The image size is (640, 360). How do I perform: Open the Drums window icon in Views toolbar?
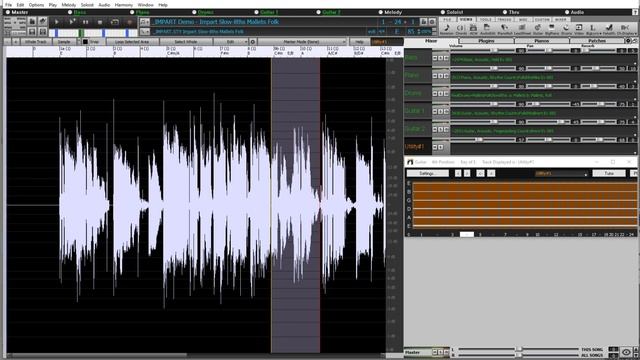566,29
